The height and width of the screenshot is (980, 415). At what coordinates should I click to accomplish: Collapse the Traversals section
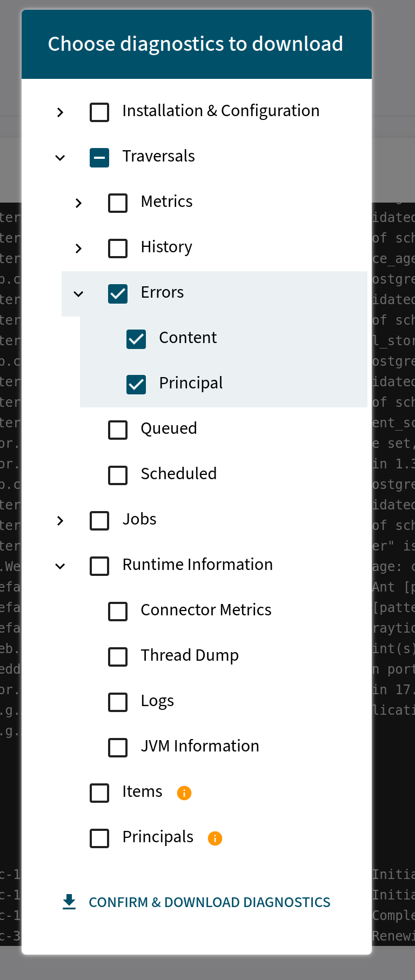pos(61,158)
